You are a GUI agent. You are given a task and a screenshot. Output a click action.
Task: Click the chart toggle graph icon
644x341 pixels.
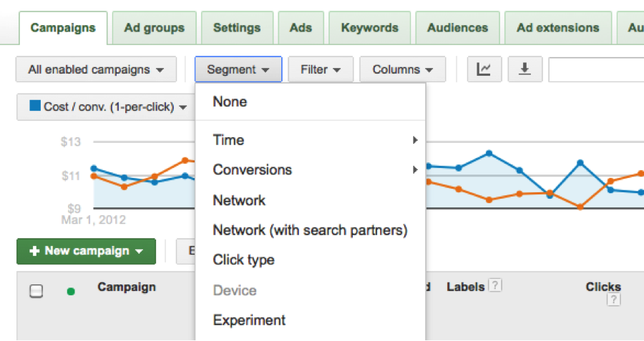point(484,69)
